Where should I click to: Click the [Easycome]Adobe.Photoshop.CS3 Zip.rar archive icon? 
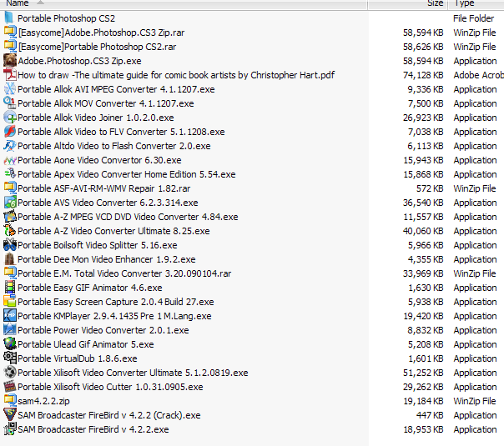pyautogui.click(x=10, y=33)
